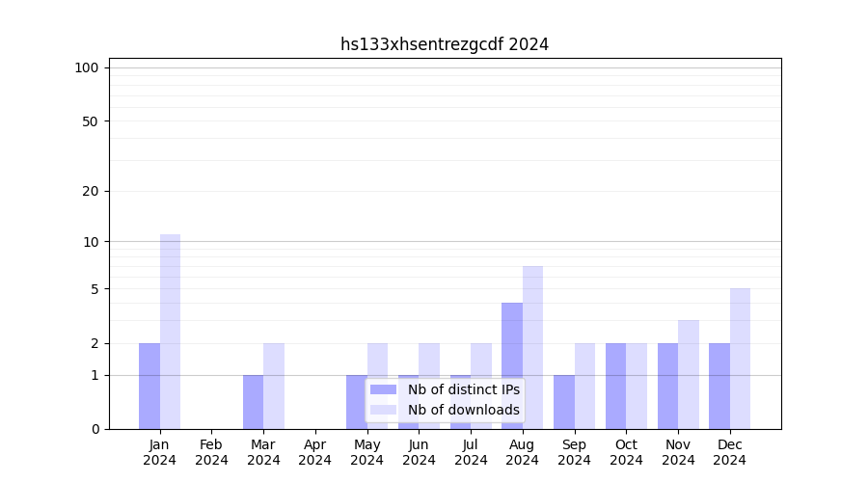The image size is (868, 482).
Task: Click the November downloads bar
Action: tap(689, 374)
